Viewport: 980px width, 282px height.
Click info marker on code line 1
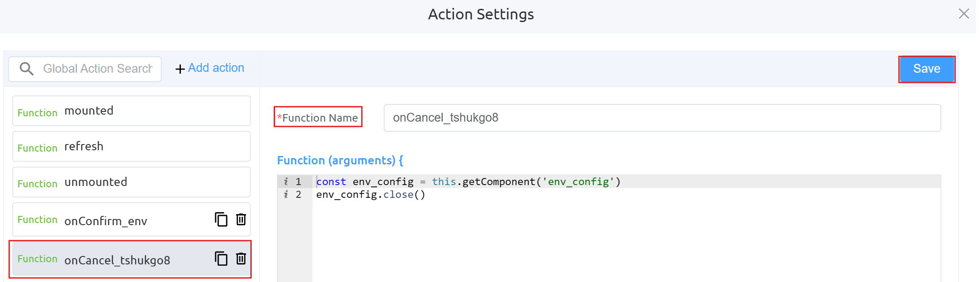286,182
